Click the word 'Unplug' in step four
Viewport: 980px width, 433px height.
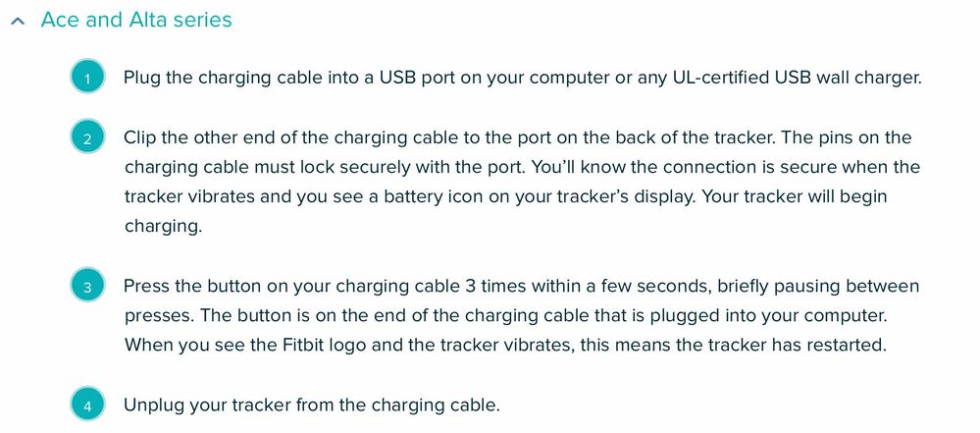coord(155,405)
